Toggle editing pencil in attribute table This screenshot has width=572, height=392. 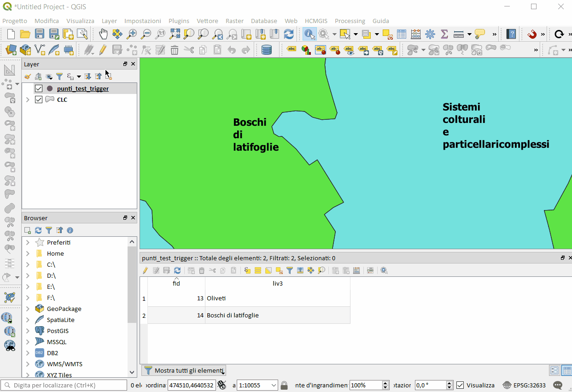pyautogui.click(x=145, y=270)
